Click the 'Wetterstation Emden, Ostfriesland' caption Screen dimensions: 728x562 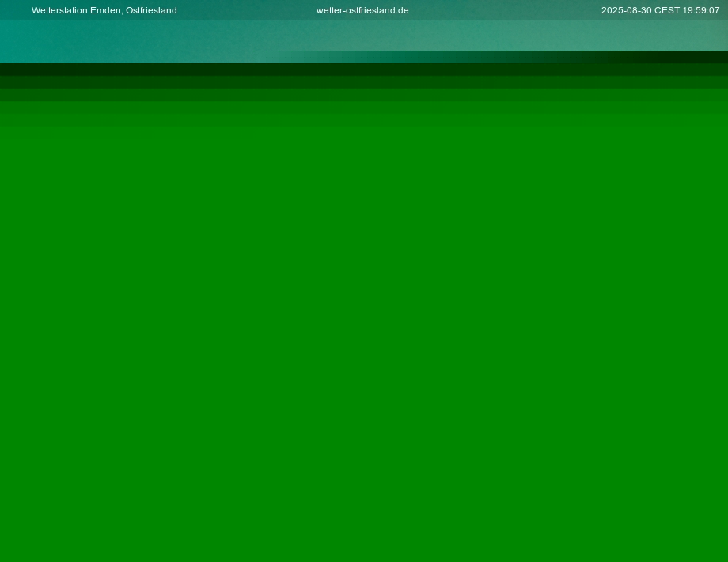tap(104, 10)
